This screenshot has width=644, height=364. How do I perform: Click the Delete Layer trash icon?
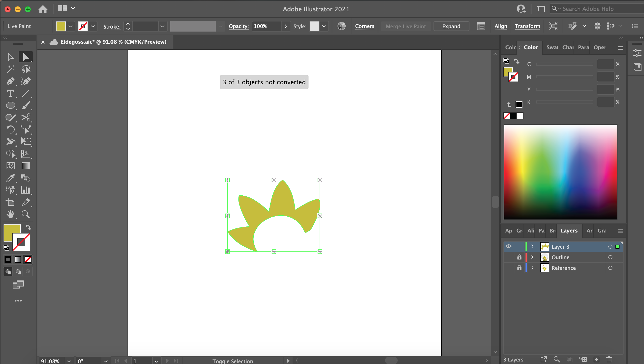click(609, 359)
